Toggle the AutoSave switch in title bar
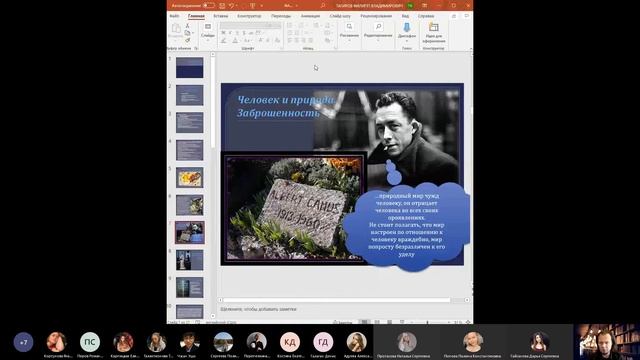The height and width of the screenshot is (360, 640). [x=209, y=5]
